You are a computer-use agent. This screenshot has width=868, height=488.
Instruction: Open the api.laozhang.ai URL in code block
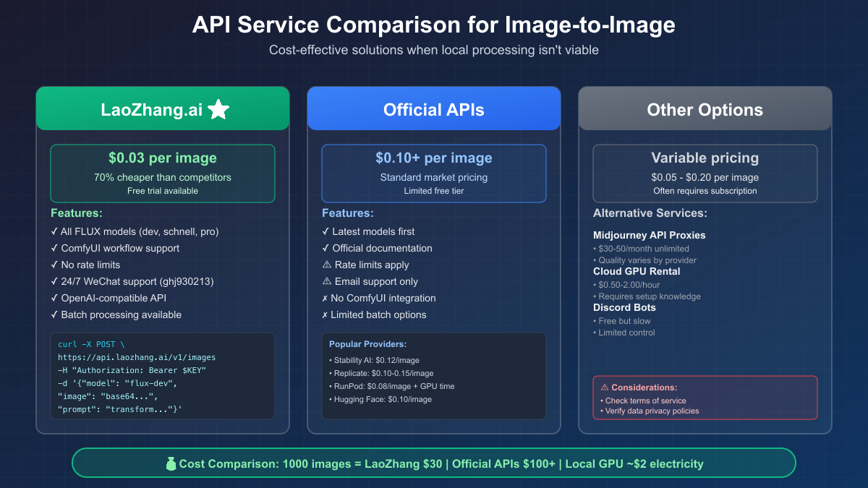(137, 357)
